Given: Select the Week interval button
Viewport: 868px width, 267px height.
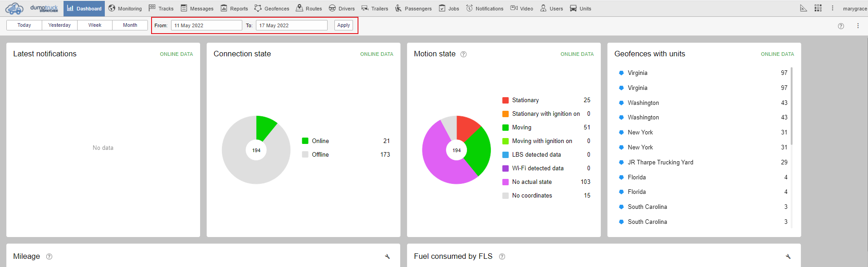Looking at the screenshot, I should click(x=95, y=25).
